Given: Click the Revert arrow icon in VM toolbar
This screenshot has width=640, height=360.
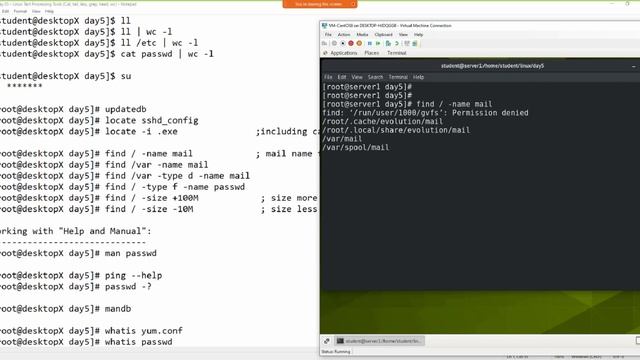Looking at the screenshot, I should pyautogui.click(x=397, y=43).
